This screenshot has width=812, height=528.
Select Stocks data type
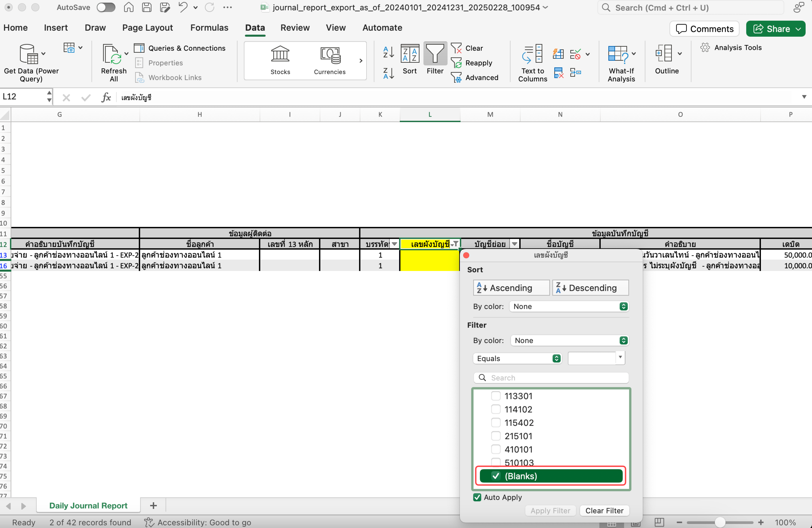coord(280,60)
